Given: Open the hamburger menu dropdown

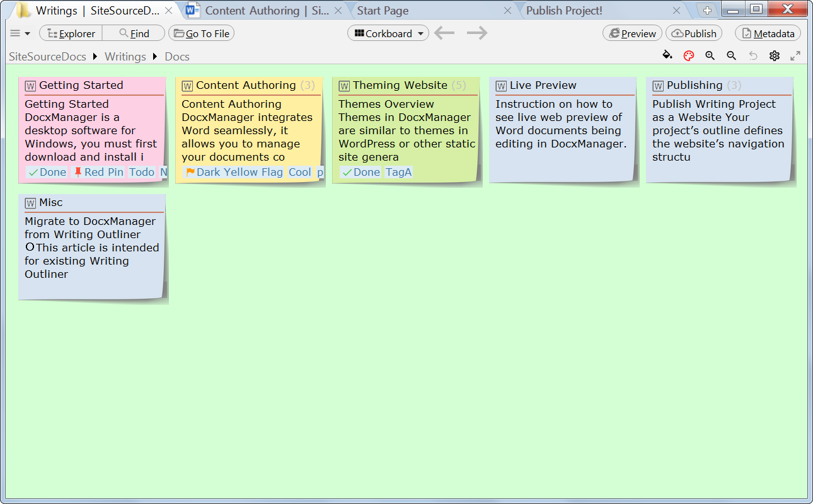Looking at the screenshot, I should (x=20, y=33).
